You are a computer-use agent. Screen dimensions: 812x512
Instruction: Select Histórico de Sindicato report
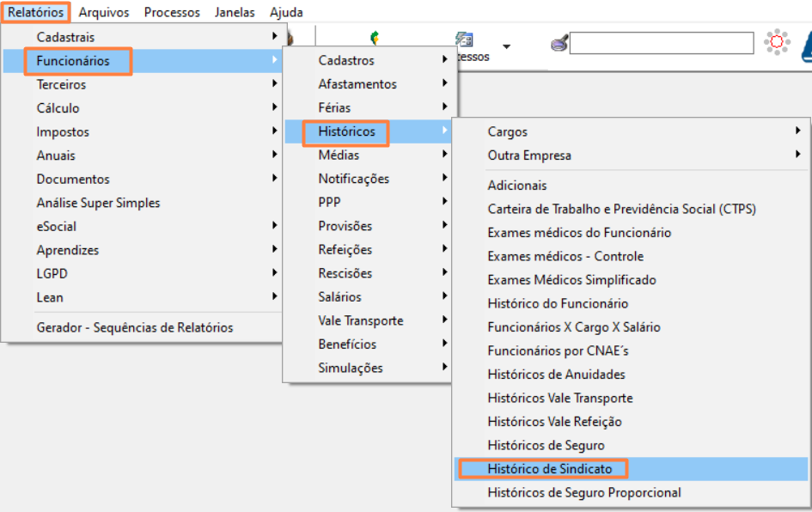click(x=550, y=469)
